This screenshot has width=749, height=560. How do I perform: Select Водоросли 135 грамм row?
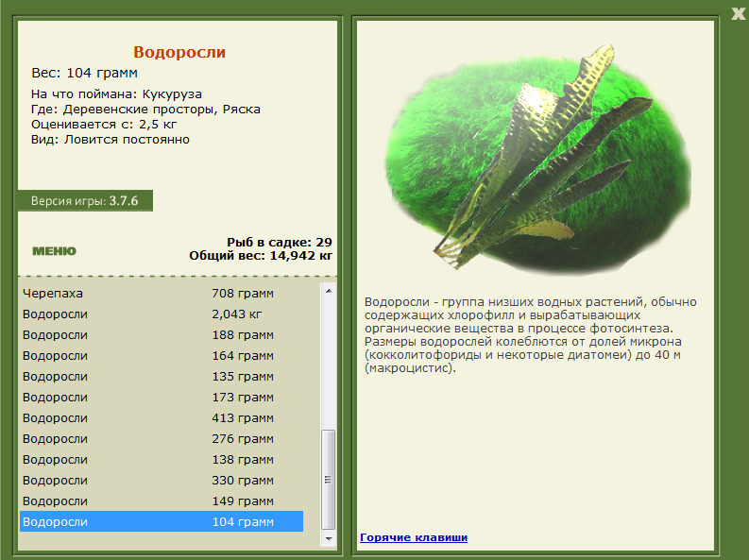(162, 376)
